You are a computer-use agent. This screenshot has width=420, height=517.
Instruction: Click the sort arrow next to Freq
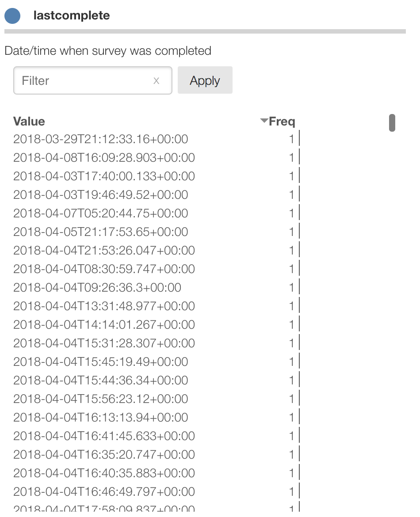tap(264, 121)
